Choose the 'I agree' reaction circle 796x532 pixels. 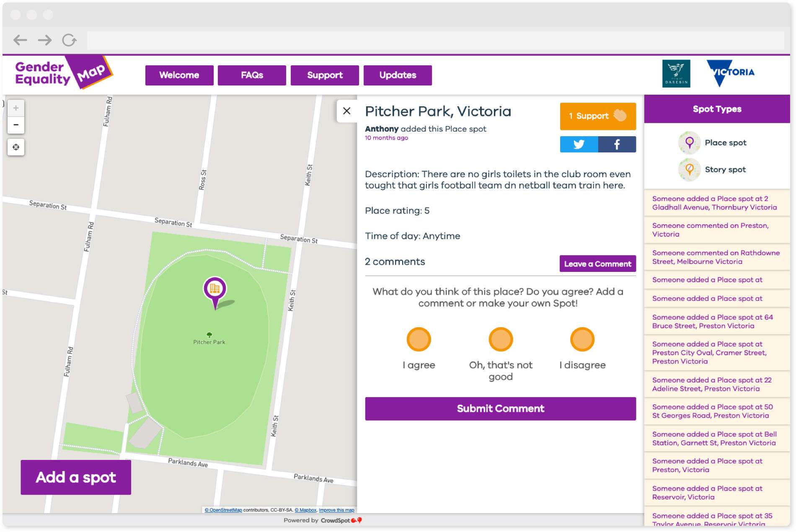pyautogui.click(x=419, y=339)
